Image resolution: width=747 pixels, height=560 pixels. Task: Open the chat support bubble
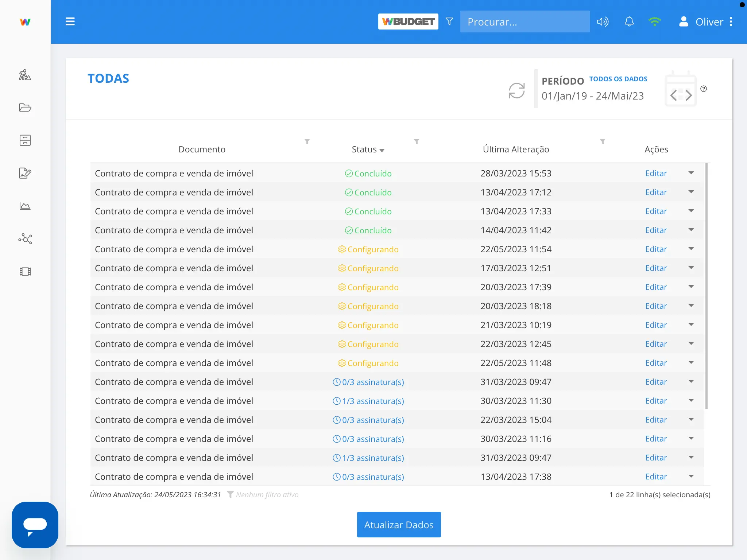point(35,525)
